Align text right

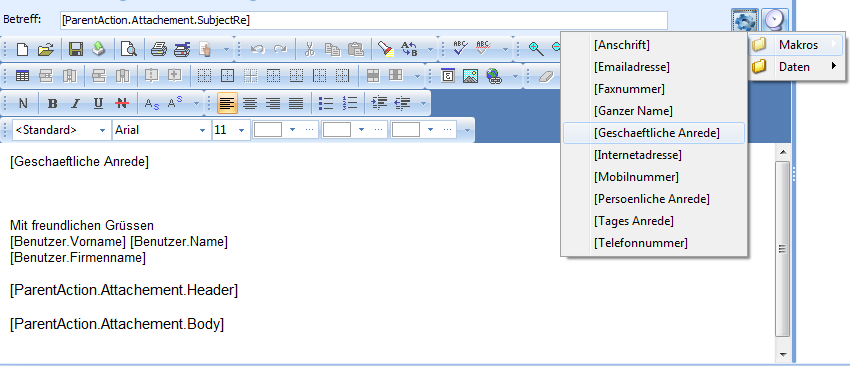click(x=273, y=103)
